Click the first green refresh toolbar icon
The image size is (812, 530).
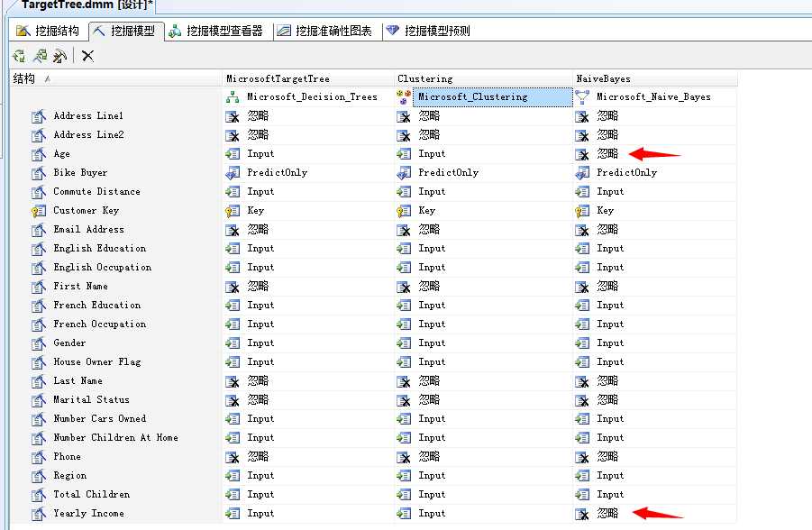(x=19, y=56)
